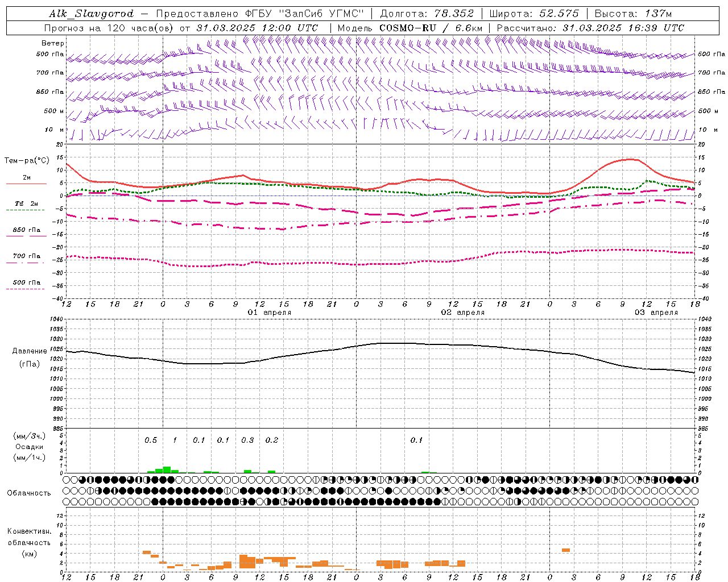728x582 pixels.
Task: Select the start time 31.03.2025 12:00 UTC
Action: 257,28
